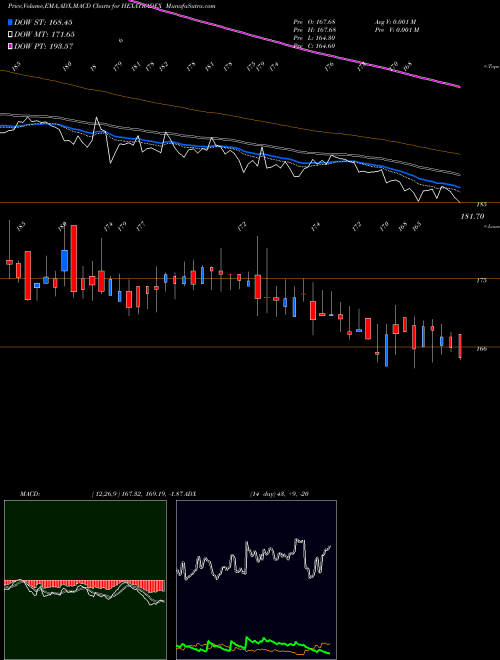Click the 'Avg V: 0.001 M' volume text
Screen dimensions: 500x660
click(x=395, y=22)
